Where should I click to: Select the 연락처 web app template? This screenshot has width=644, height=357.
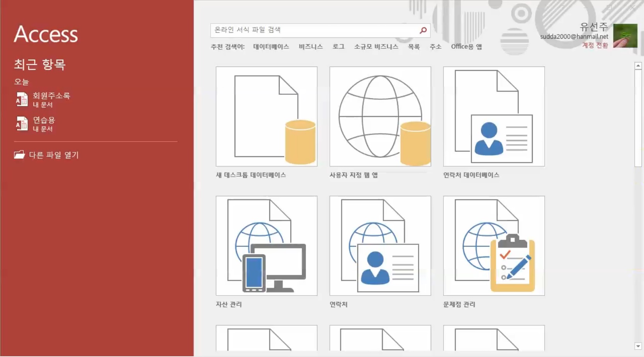click(380, 246)
